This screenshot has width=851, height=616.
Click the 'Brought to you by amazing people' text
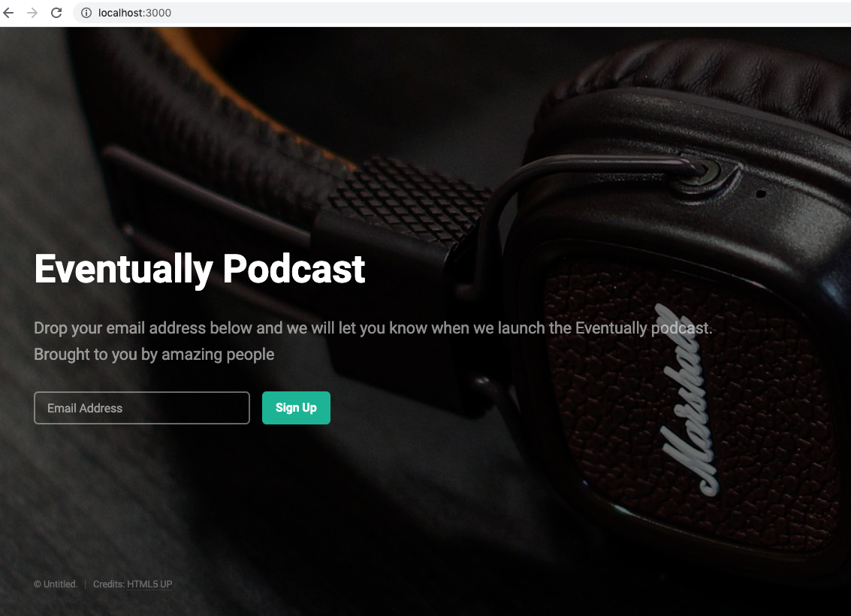point(153,355)
